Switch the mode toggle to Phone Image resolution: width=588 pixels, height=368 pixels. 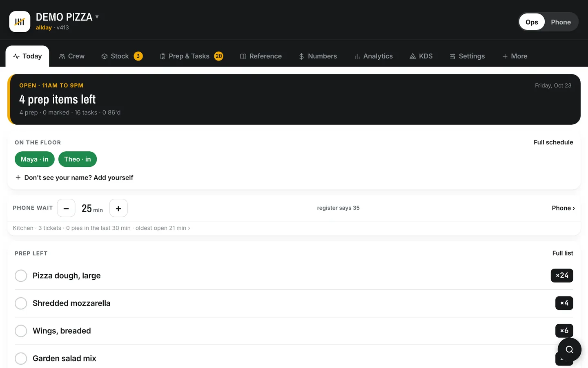click(x=561, y=22)
